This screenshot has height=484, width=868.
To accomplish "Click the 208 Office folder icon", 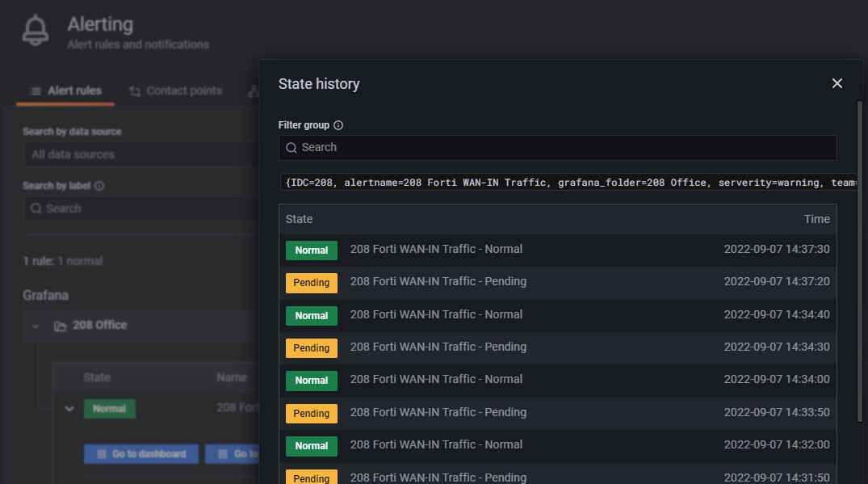I will coord(60,326).
